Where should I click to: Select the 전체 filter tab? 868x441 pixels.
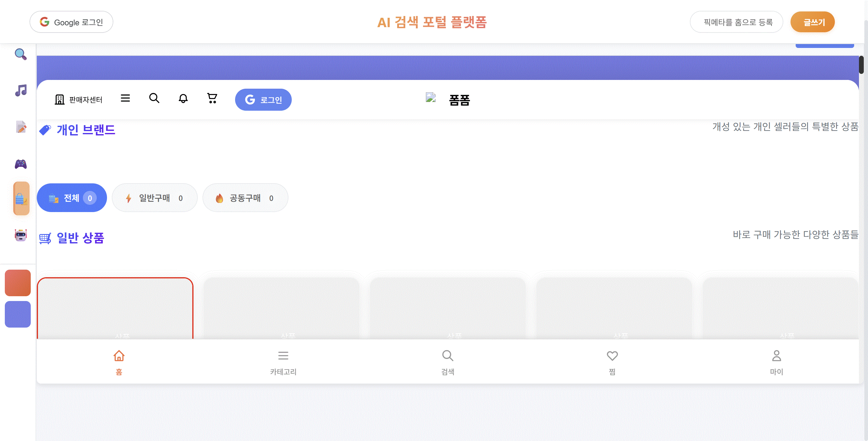point(72,198)
